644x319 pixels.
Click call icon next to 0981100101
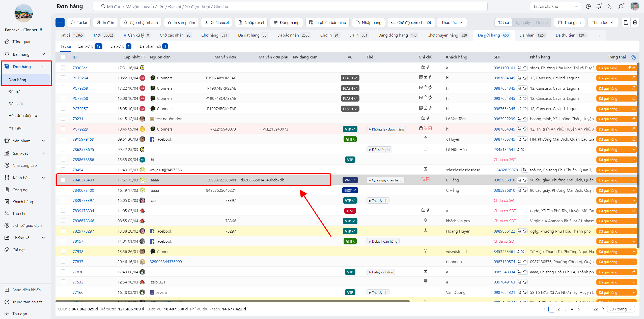click(519, 68)
